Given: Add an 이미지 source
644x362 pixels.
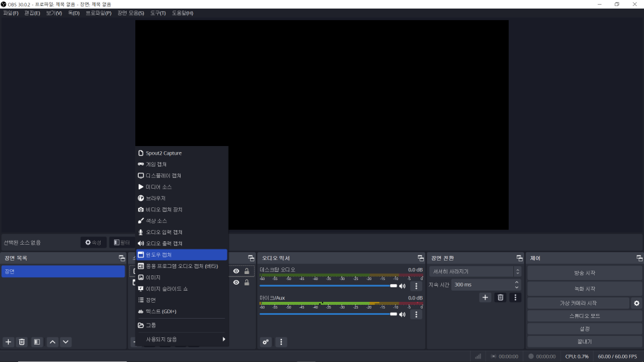Looking at the screenshot, I should pyautogui.click(x=181, y=277).
